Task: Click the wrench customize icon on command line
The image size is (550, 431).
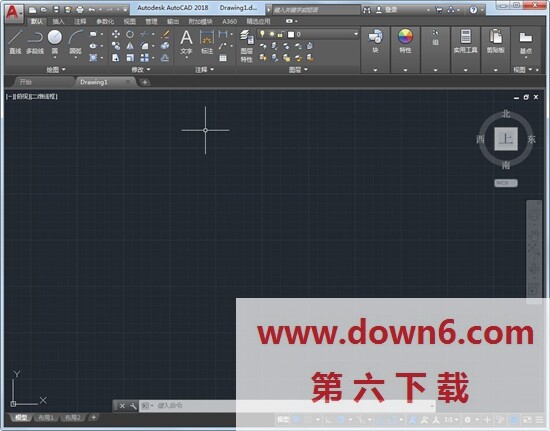Action: (133, 406)
